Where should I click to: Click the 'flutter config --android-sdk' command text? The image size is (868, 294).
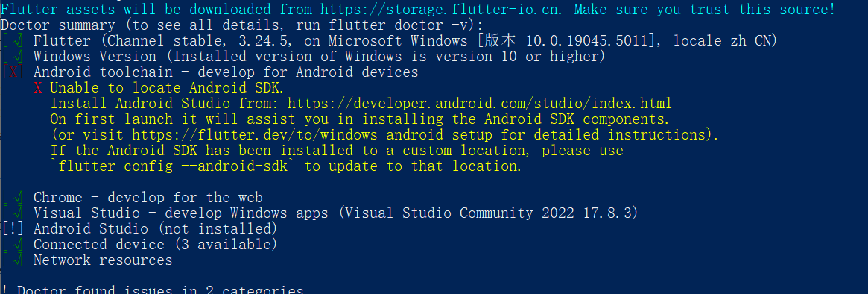click(173, 166)
